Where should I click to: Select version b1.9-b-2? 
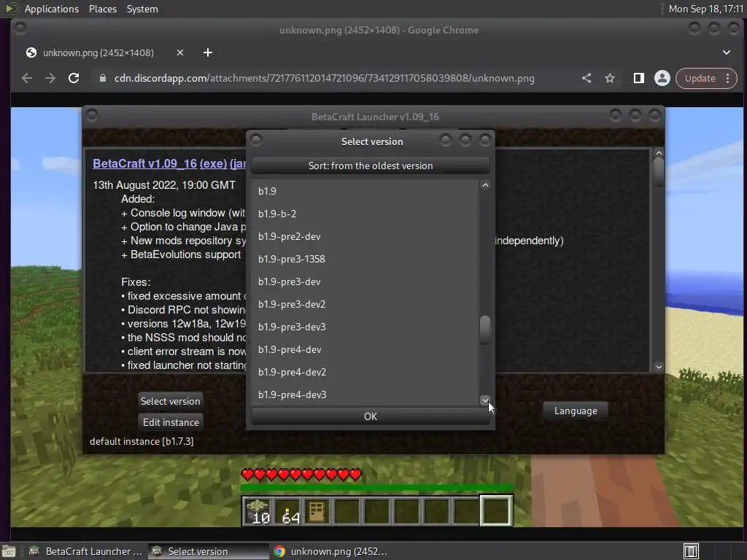[x=365, y=214]
